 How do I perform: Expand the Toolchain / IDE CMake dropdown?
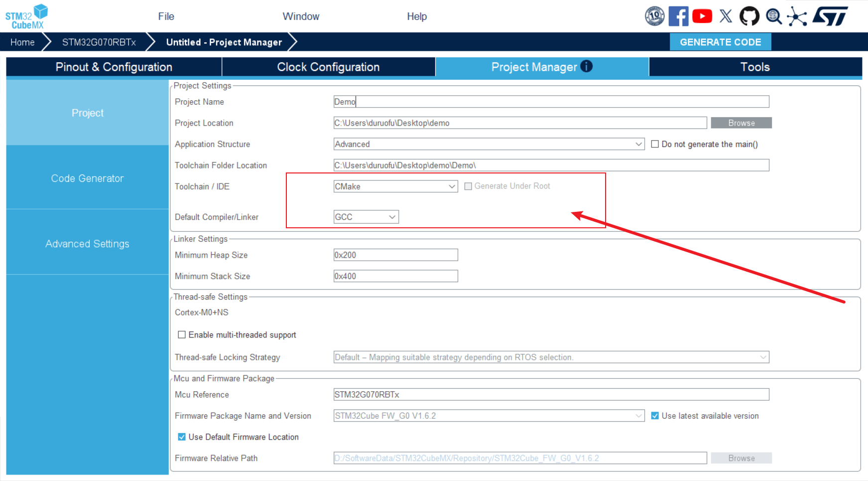[395, 186]
